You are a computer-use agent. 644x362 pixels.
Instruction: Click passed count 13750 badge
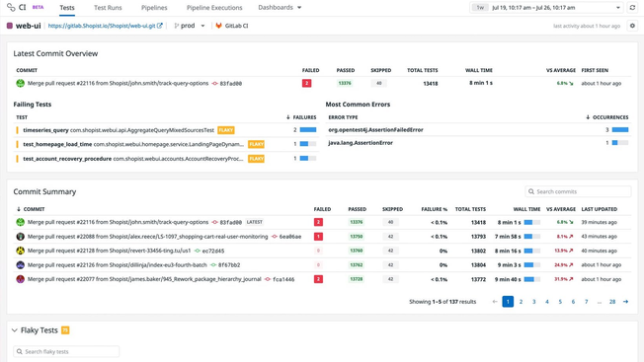point(357,237)
